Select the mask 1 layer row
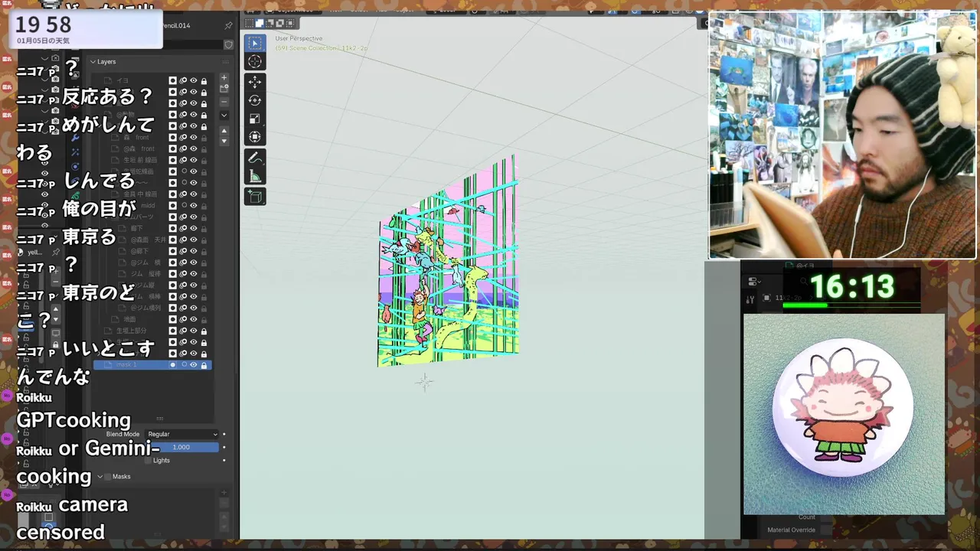 151,365
